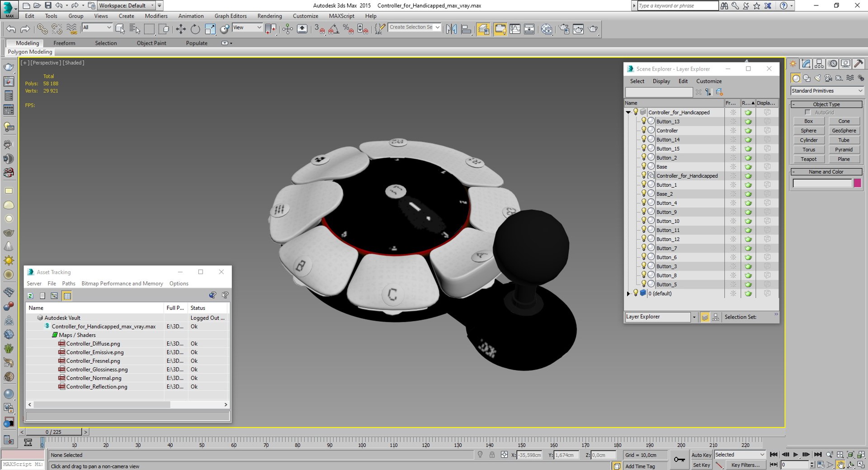Click Refresh icon in Asset Tracking
Screen dimensions: 868x470
tap(30, 296)
